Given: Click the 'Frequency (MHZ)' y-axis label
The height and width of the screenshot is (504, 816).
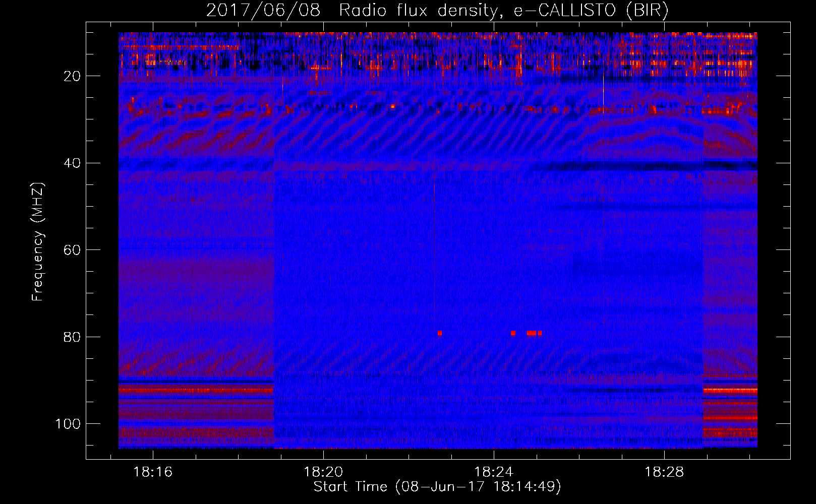Looking at the screenshot, I should pos(38,242).
